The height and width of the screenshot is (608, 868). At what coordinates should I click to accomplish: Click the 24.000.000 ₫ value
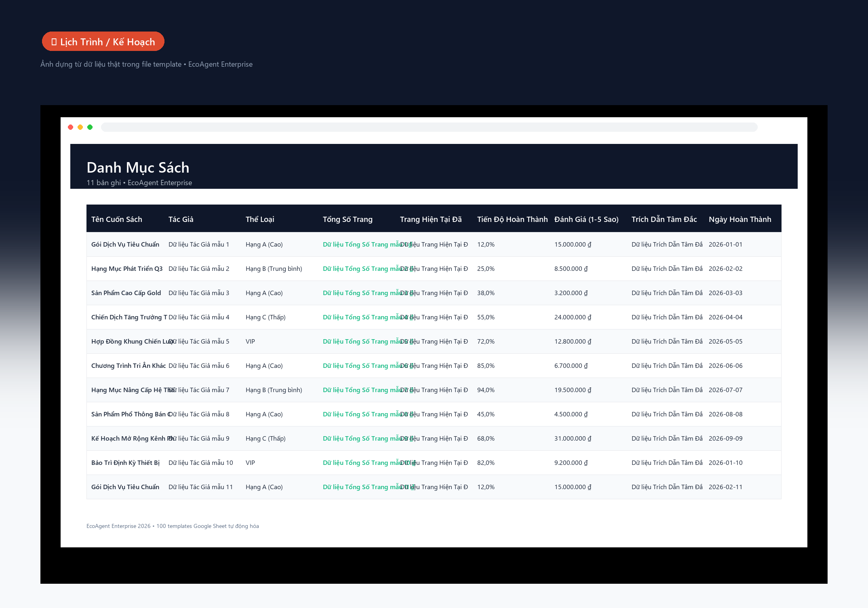coord(573,317)
